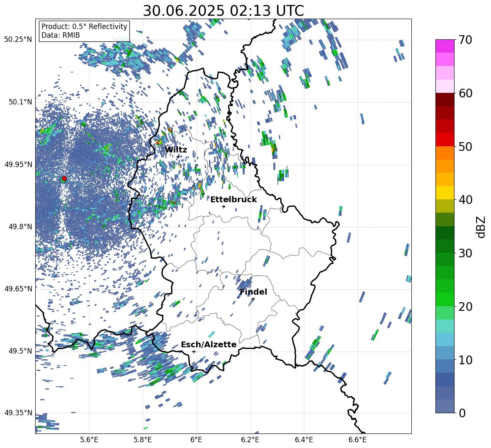Image resolution: width=491 pixels, height=448 pixels.
Task: Pick the orange colorbar swatch just below 50
Action: (445, 153)
